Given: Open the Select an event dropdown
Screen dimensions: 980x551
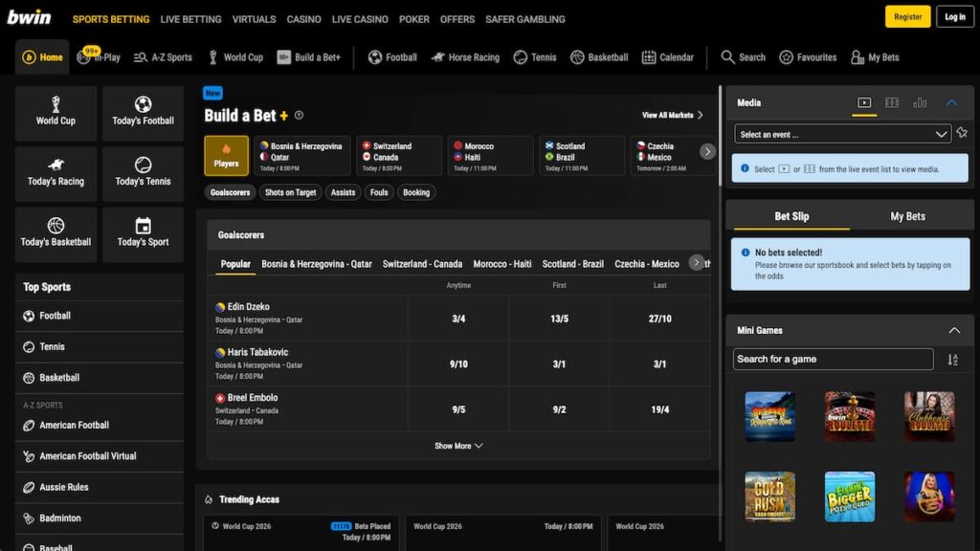Looking at the screenshot, I should [x=842, y=134].
